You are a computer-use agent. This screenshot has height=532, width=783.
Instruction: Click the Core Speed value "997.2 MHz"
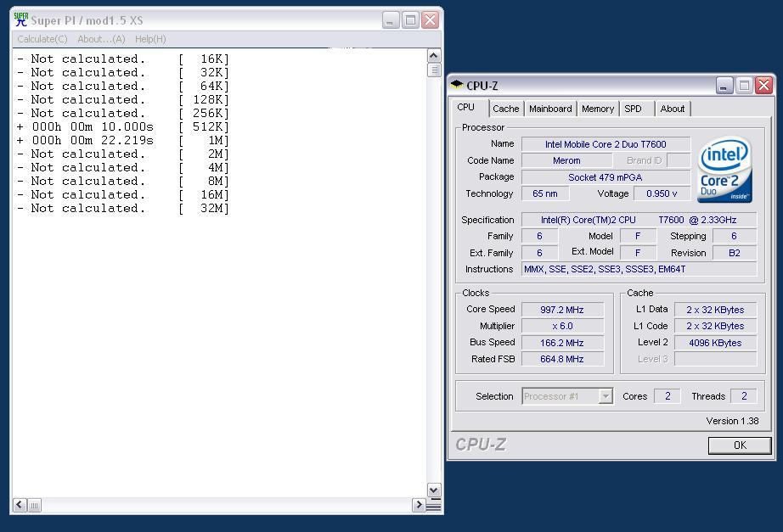pyautogui.click(x=562, y=310)
